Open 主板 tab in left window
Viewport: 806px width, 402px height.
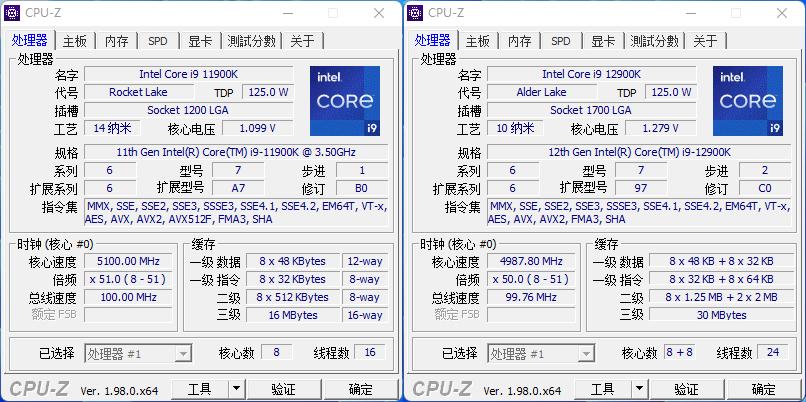click(x=75, y=41)
